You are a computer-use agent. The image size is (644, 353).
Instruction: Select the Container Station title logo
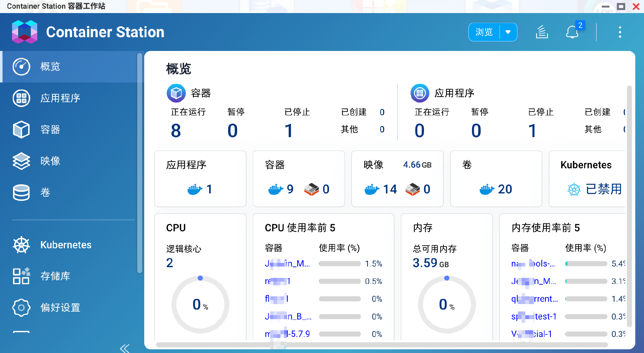[105, 32]
